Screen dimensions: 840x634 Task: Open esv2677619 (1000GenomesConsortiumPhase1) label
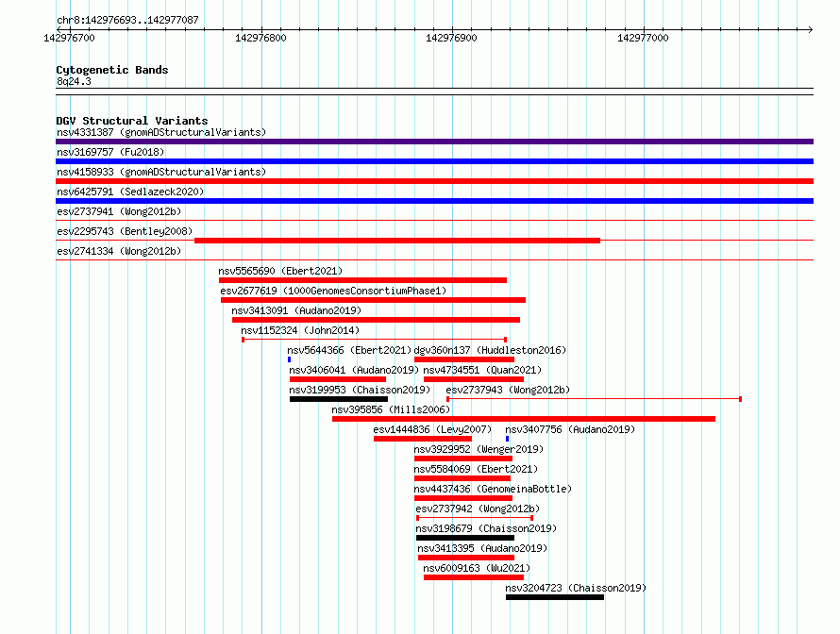(x=333, y=291)
